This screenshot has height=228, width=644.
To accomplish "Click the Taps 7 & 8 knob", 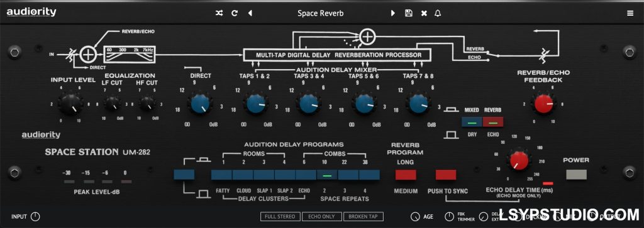I will (419, 104).
